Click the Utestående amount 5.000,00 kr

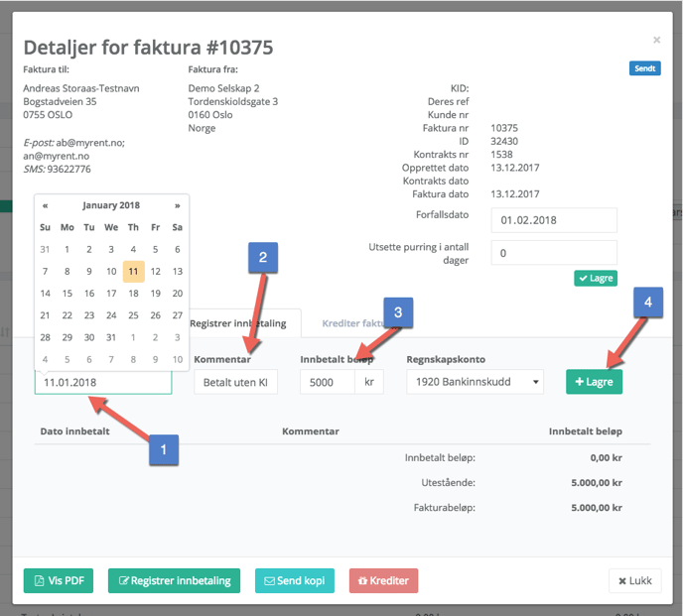(597, 483)
